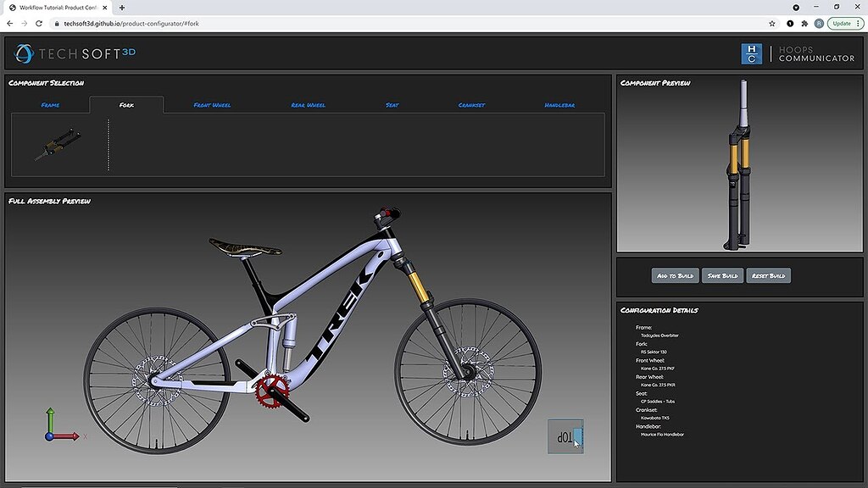Reset the configuration with Reset Build
Image resolution: width=868 pixels, height=488 pixels.
pyautogui.click(x=768, y=274)
